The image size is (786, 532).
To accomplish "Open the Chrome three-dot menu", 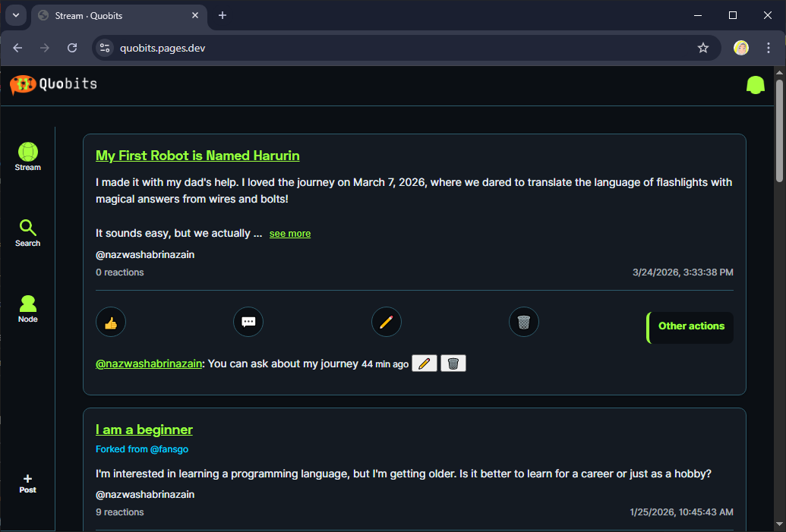I will click(768, 48).
